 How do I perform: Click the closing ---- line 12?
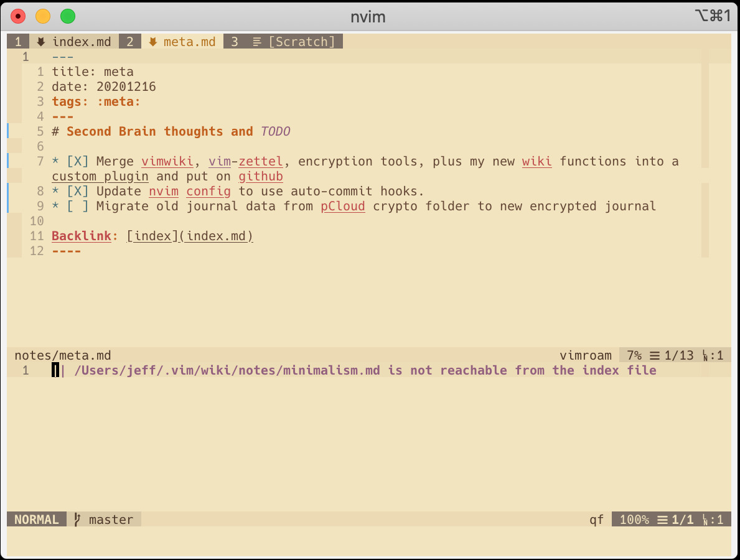(67, 251)
